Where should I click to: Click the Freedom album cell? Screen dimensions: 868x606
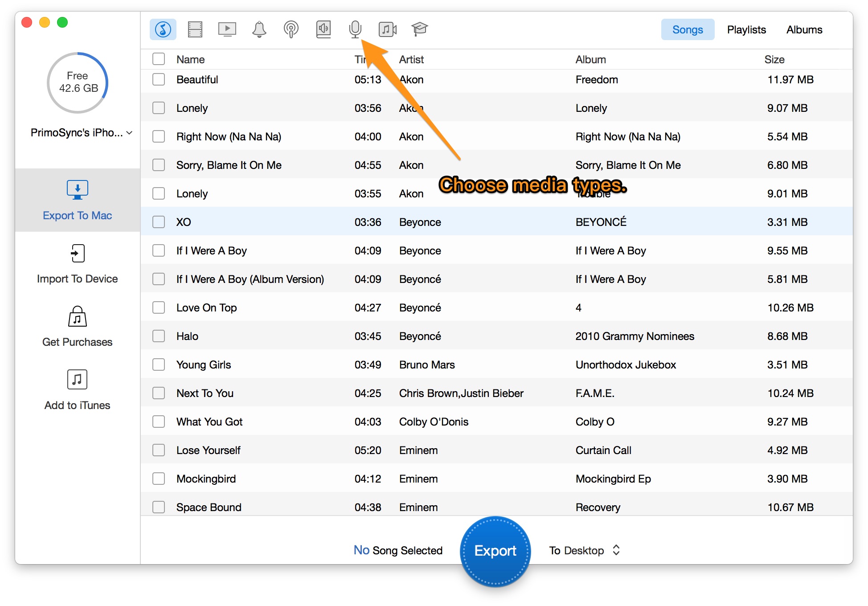pyautogui.click(x=597, y=79)
